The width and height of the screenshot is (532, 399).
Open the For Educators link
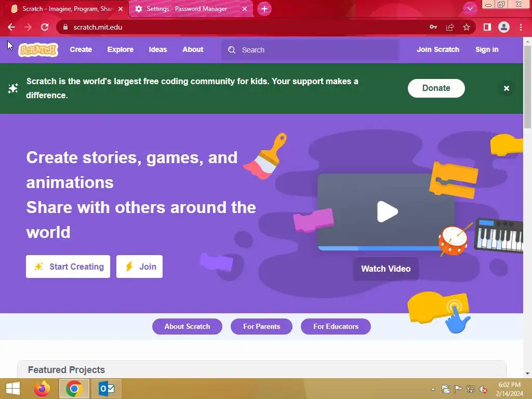(x=336, y=326)
